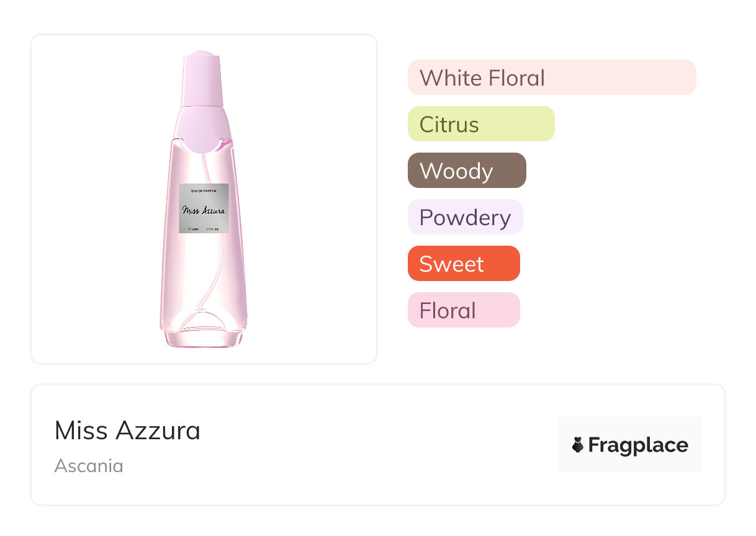The image size is (756, 536).
Task: Open the Ascania brand link
Action: tap(89, 465)
